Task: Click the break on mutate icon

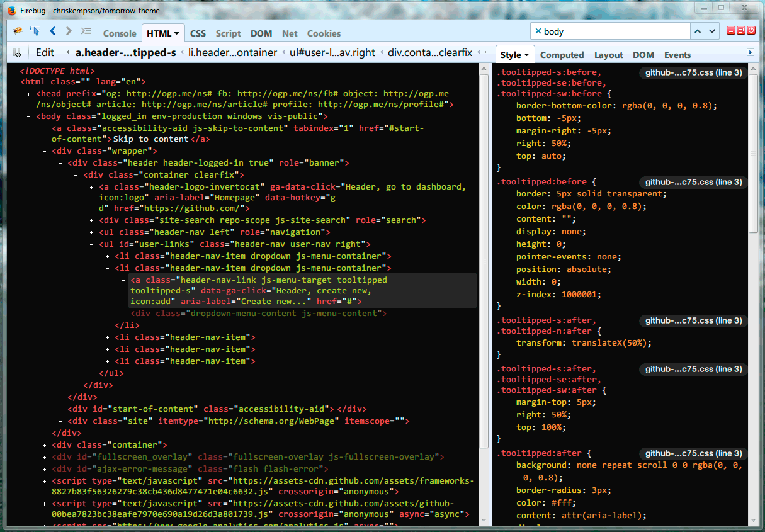Action: [17, 53]
